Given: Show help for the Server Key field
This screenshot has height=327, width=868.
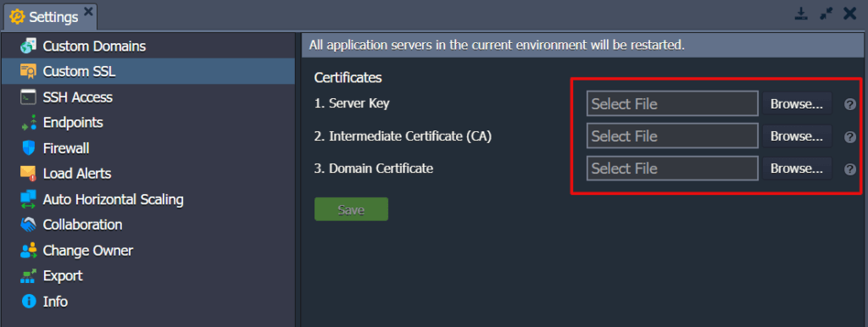Looking at the screenshot, I should point(850,104).
